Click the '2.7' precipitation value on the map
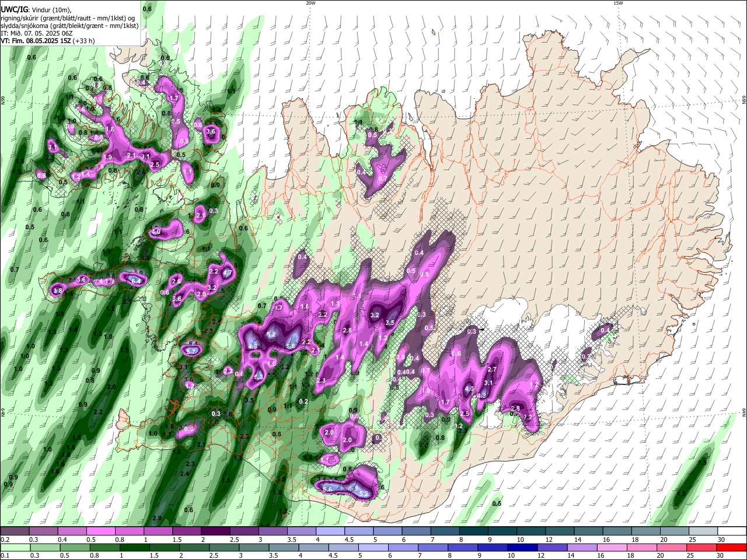Viewport: 747px width, 560px height. pos(491,369)
